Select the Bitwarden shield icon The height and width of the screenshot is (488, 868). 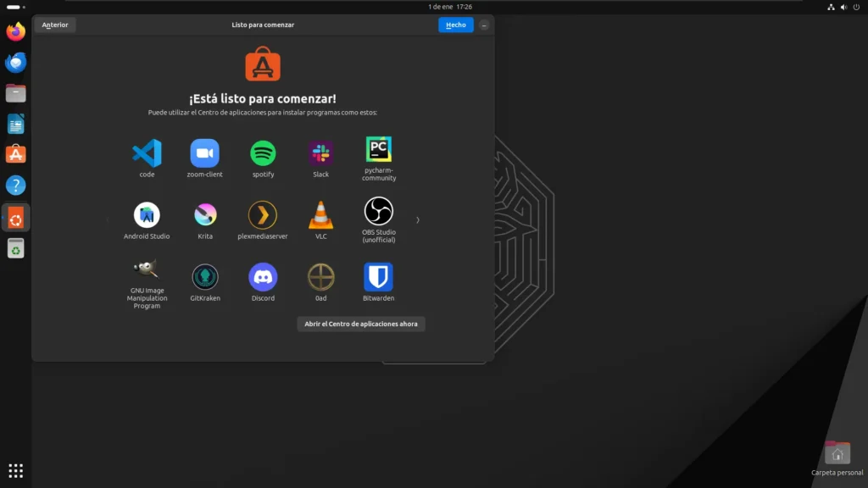[379, 277]
